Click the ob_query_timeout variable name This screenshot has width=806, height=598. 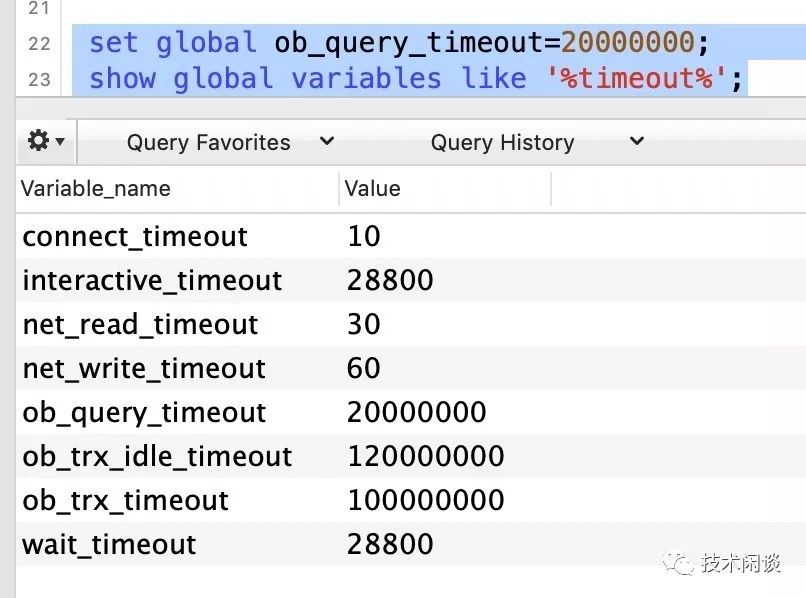coord(144,413)
